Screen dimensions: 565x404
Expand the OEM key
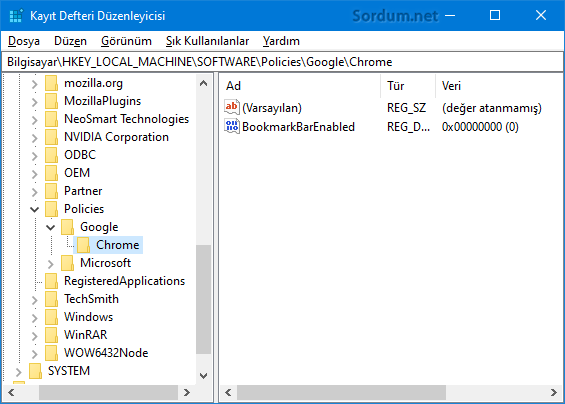click(35, 174)
